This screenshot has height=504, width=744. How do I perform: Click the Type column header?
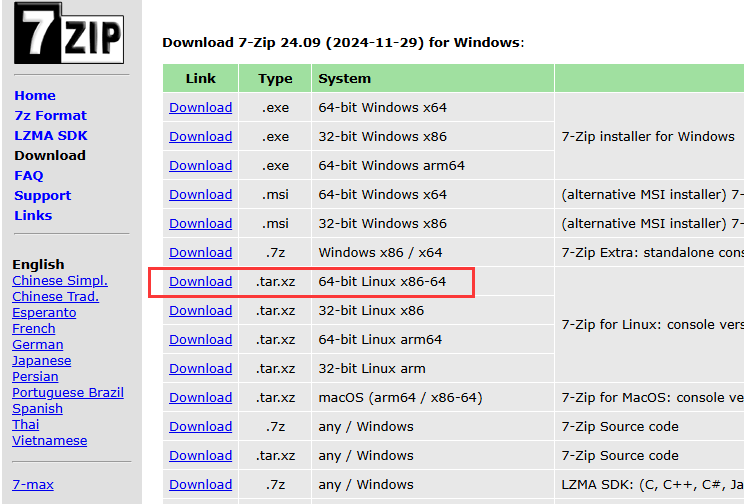275,78
